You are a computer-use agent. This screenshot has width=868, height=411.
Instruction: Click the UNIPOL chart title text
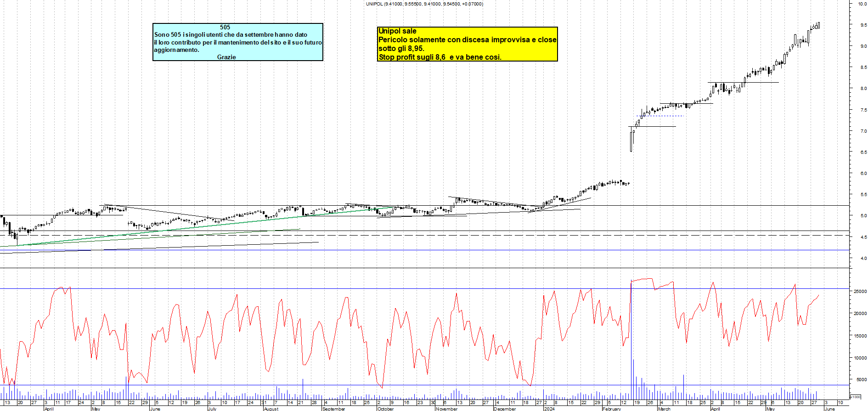(x=424, y=4)
